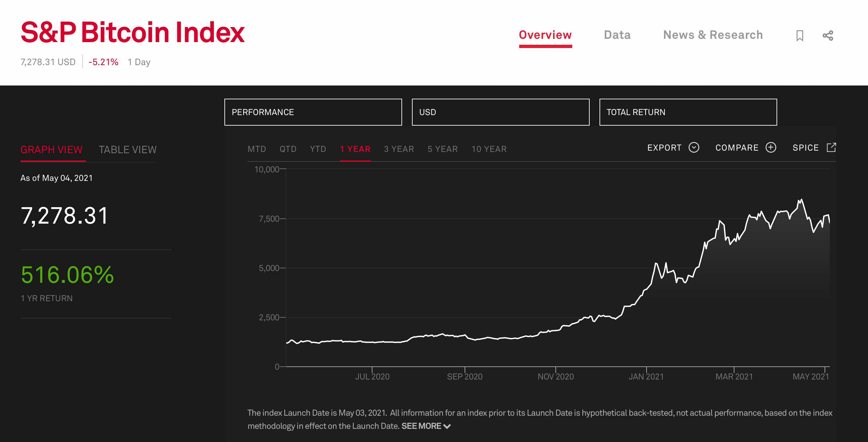This screenshot has height=442, width=868.
Task: Click the share icon
Action: [828, 36]
